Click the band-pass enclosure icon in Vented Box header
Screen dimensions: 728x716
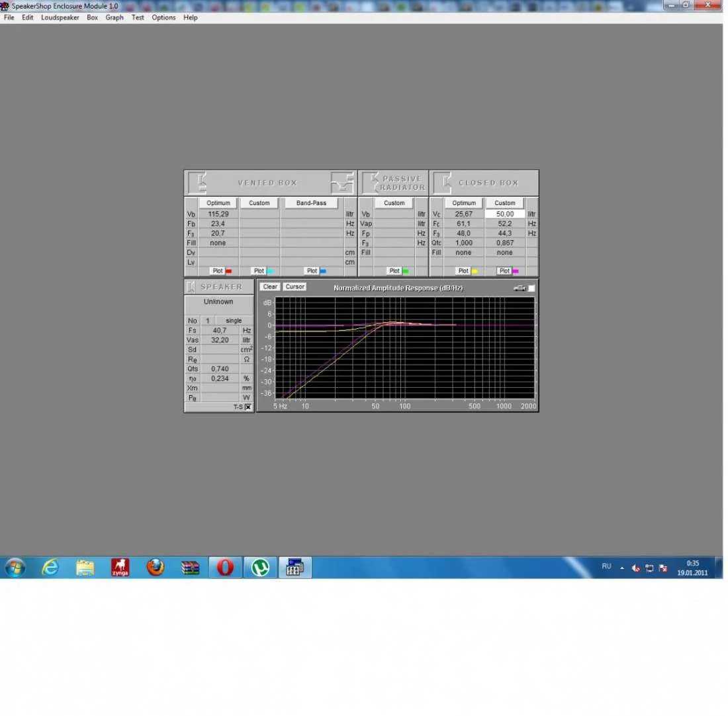342,183
